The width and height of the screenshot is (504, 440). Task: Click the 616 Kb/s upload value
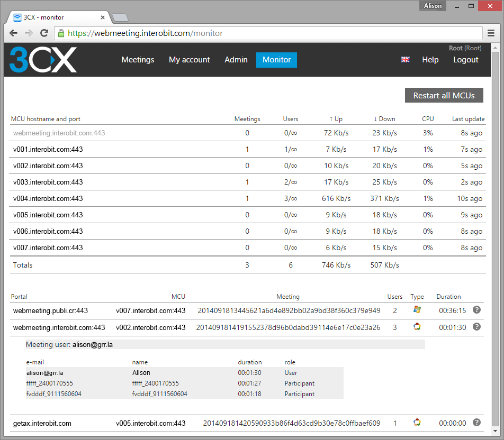pyautogui.click(x=336, y=198)
